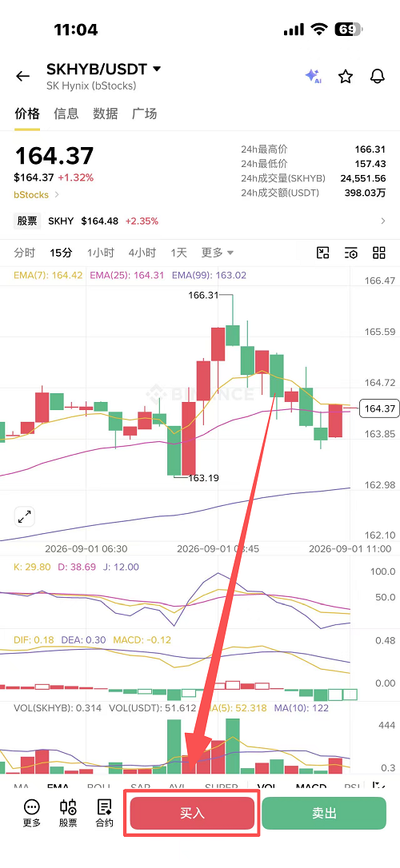Tap the VOL(USDT): 51.612 legend
400x868 pixels.
tap(152, 708)
